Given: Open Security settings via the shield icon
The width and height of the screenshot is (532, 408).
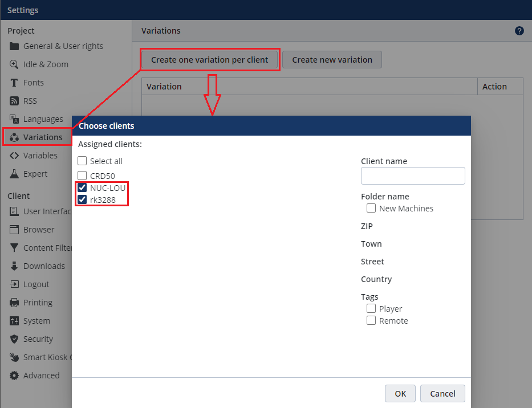Looking at the screenshot, I should [13, 339].
